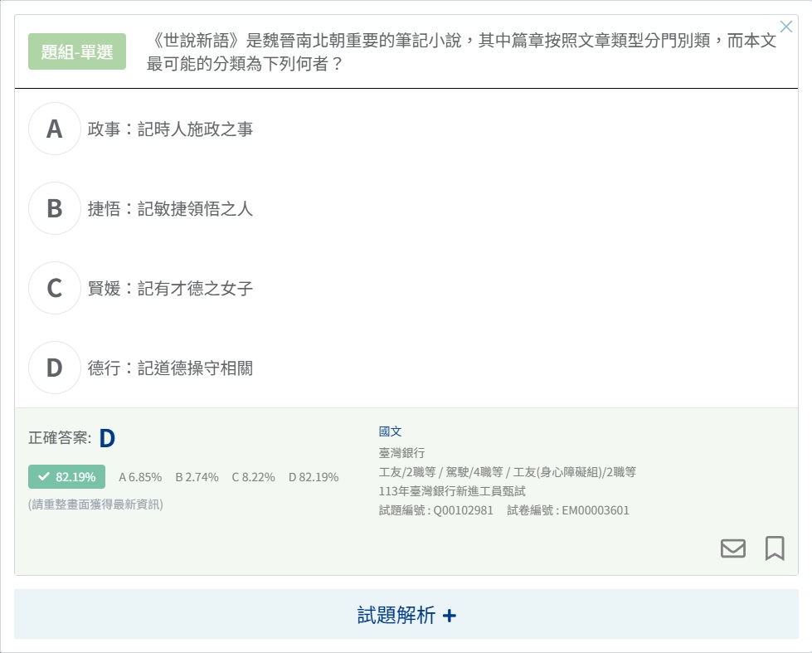The height and width of the screenshot is (653, 812).
Task: Click the answer text 政事：記時人施政之事
Action: [170, 129]
